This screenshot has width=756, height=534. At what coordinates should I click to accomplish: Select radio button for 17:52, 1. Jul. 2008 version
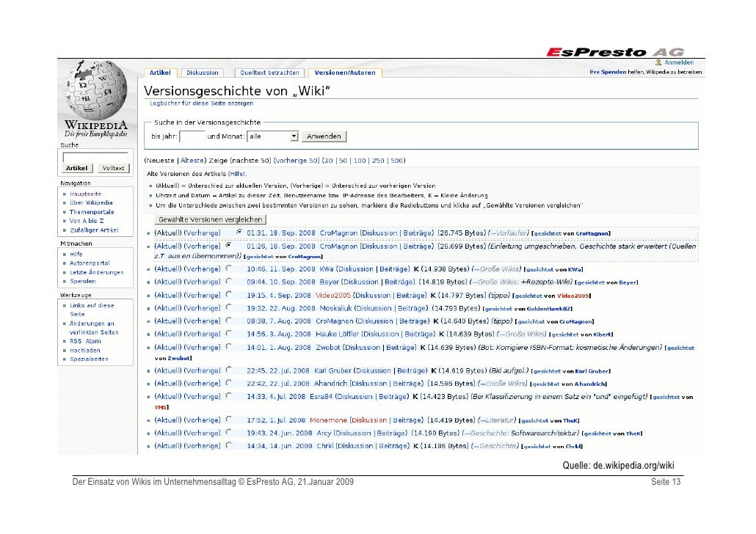(228, 420)
